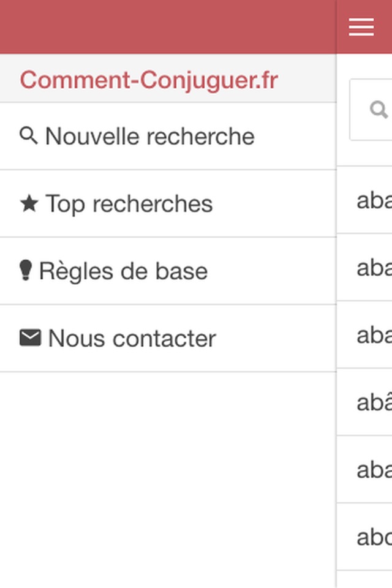Focus the verb search input field
This screenshot has height=588, width=392.
tap(371, 110)
